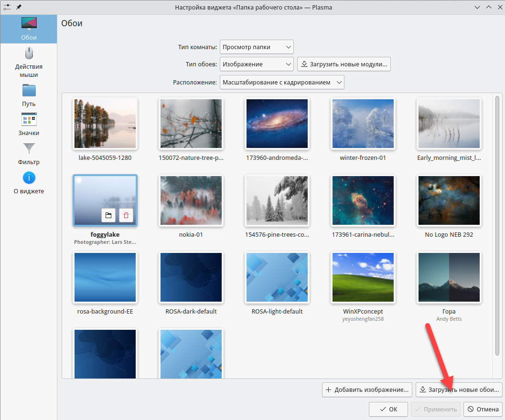The height and width of the screenshot is (420, 505).
Task: Select the WinXPconcept wallpaper thumbnail
Action: pos(363,278)
